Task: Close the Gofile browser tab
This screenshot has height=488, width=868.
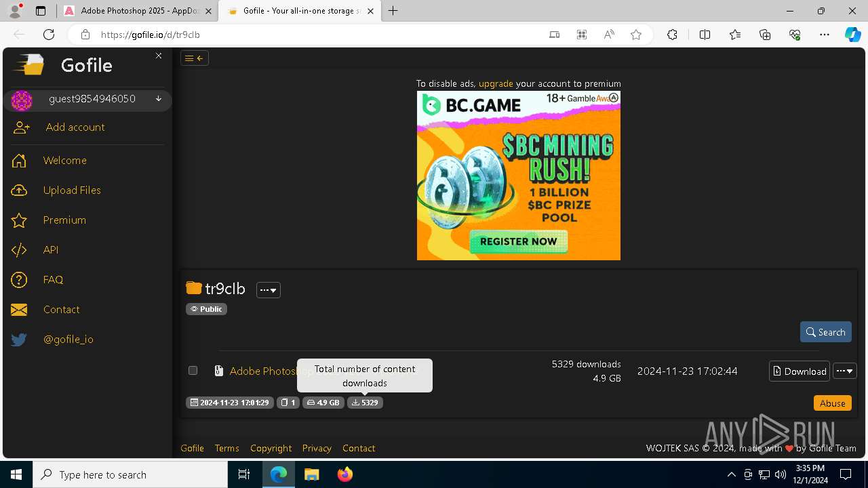Action: point(371,11)
